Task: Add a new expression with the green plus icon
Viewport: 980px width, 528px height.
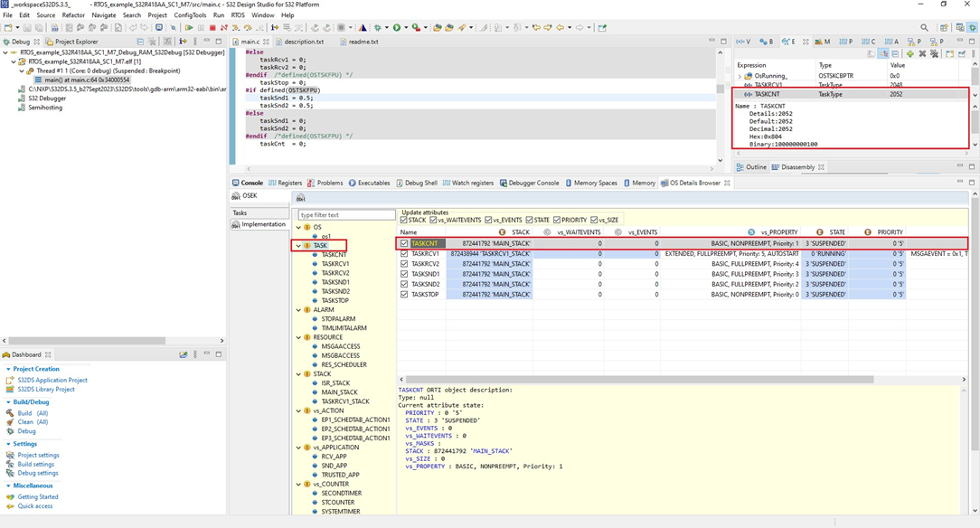Action: click(910, 52)
